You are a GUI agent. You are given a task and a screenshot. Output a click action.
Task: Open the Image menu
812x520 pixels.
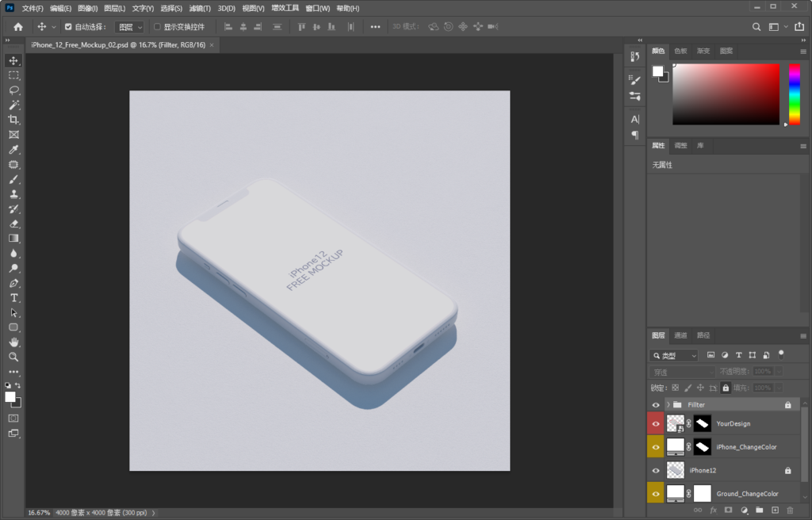pos(87,8)
